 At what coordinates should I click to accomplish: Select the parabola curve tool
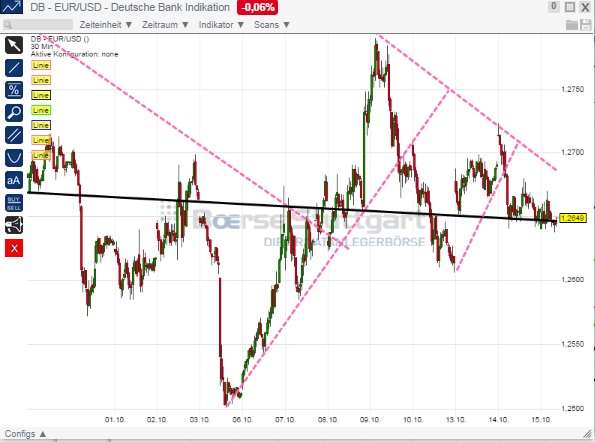pos(14,158)
